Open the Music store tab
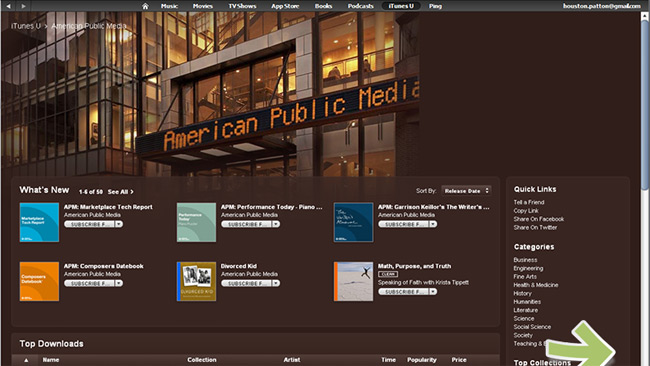650x366 pixels. pos(169,6)
